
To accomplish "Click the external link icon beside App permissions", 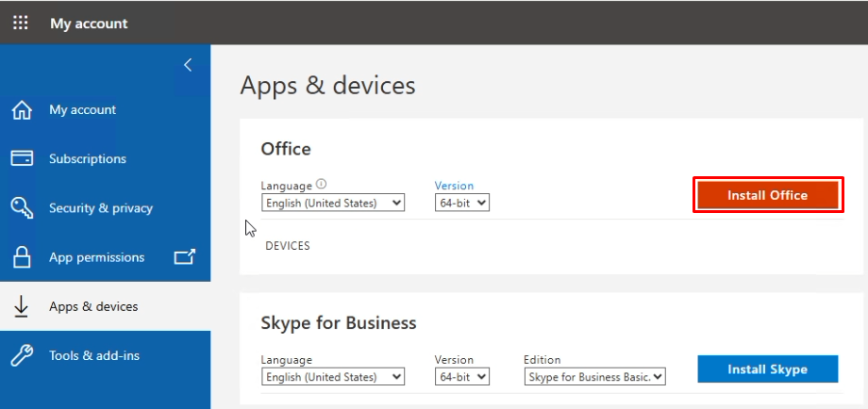I will point(185,257).
